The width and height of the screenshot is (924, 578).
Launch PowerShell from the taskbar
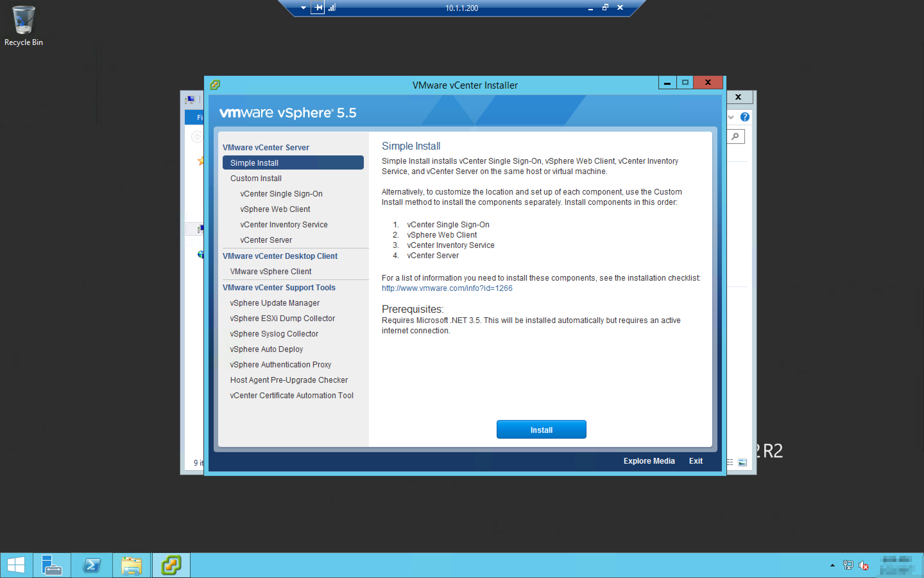coord(92,565)
